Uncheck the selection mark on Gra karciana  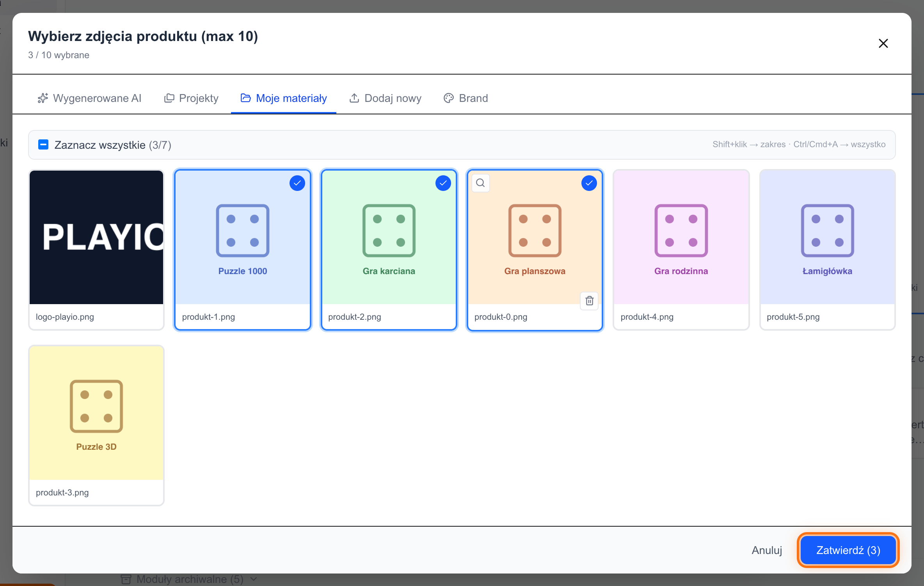(443, 183)
